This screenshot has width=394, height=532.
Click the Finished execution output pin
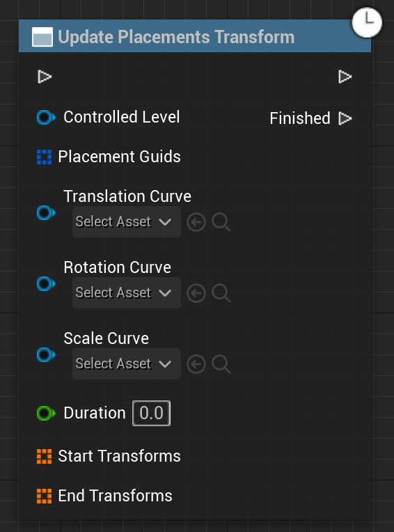pyautogui.click(x=345, y=118)
